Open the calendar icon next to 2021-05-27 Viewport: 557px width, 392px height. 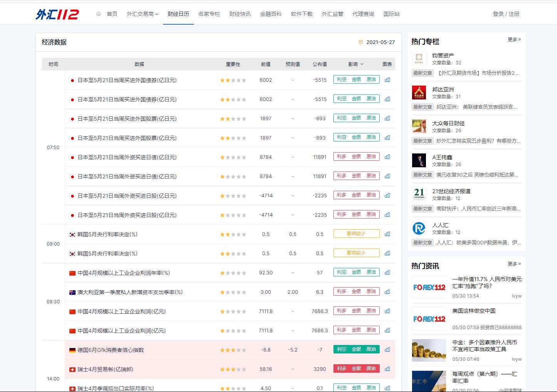(361, 42)
